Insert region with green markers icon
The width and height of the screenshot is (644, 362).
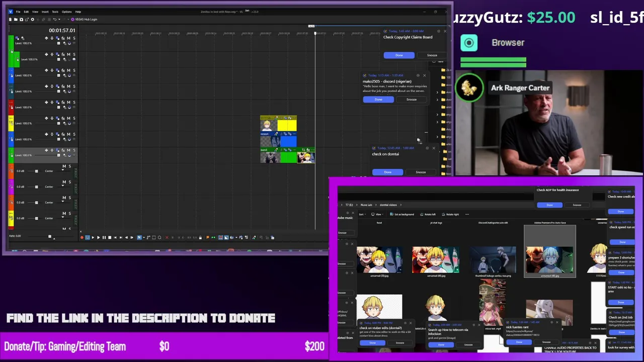[213, 237]
